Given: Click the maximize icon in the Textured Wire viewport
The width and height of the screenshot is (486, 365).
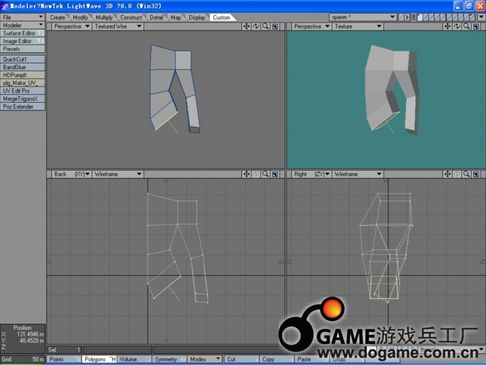Looking at the screenshot, I should 275,26.
